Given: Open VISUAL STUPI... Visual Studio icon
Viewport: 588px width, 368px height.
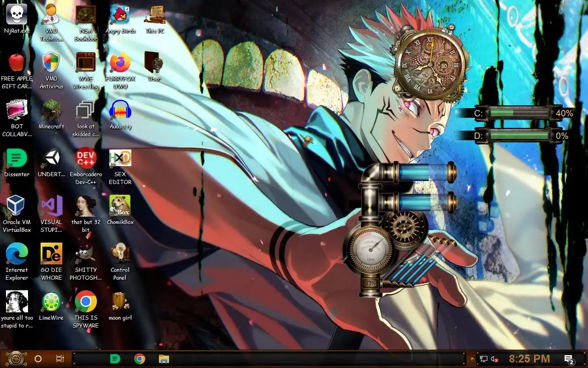Looking at the screenshot, I should pyautogui.click(x=51, y=206).
